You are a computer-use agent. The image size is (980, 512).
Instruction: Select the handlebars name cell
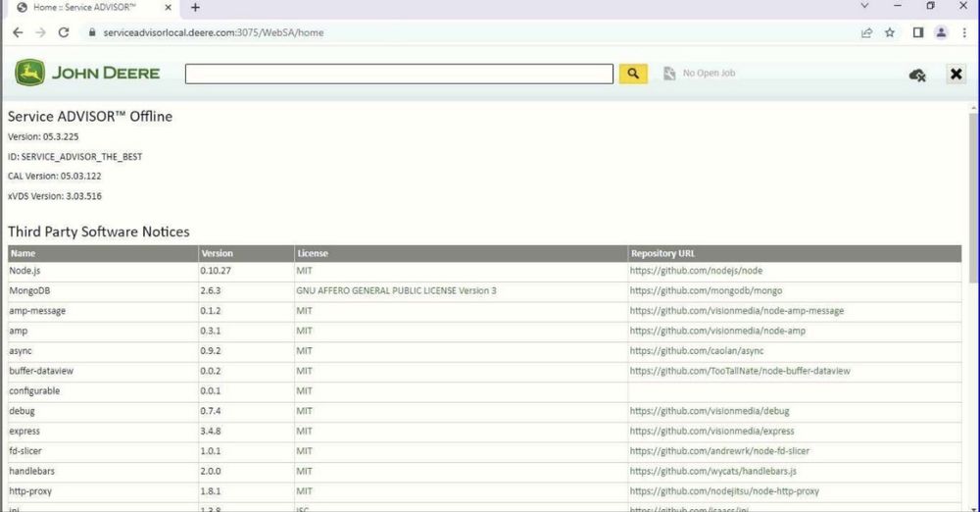103,472
